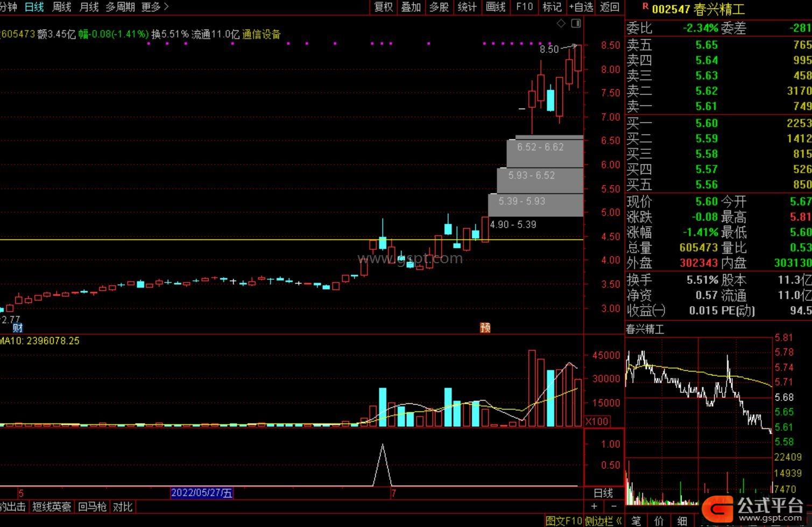Click the X100 volume multiplier label
812x527 pixels.
tap(597, 421)
